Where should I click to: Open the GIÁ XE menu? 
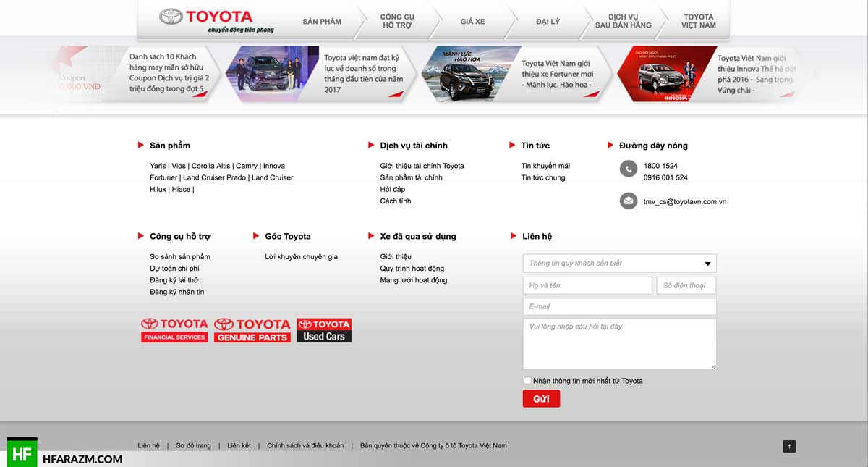point(472,22)
